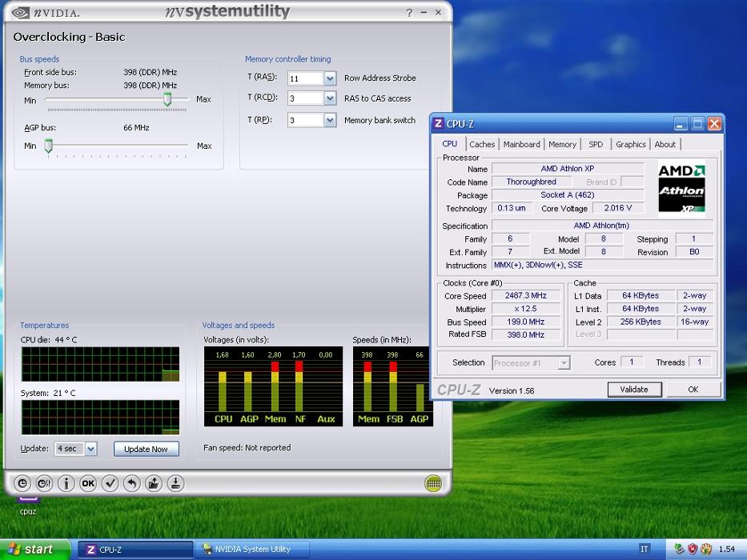Viewport: 747px width, 560px height.
Task: Click the checkmark apply icon in NVIDIA toolbar
Action: [x=110, y=484]
